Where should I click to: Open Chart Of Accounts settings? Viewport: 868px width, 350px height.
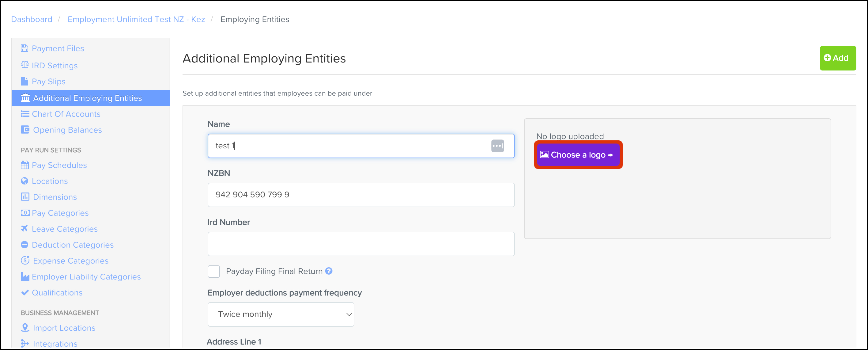click(66, 114)
